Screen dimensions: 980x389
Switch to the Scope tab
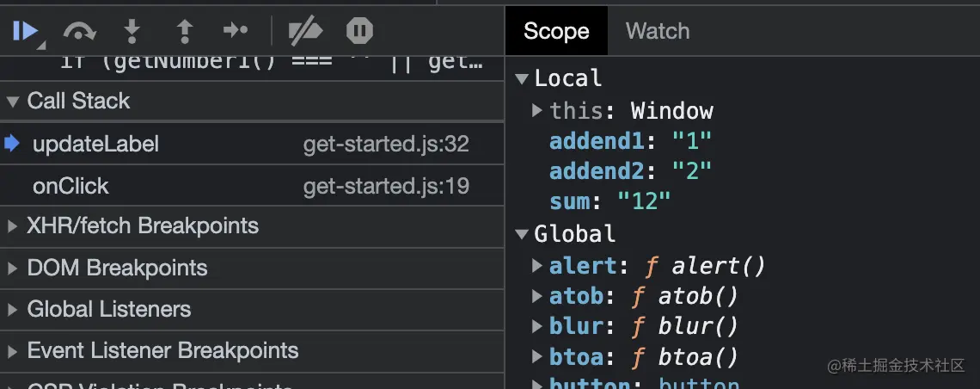pos(556,31)
